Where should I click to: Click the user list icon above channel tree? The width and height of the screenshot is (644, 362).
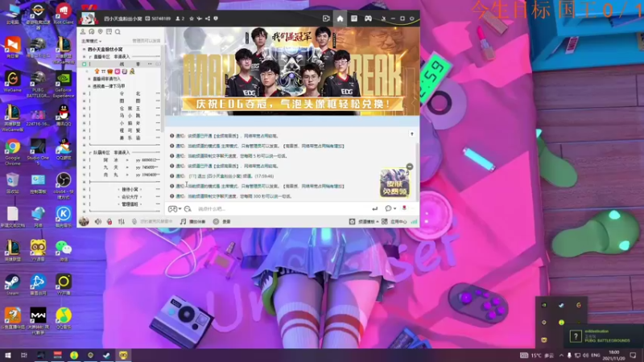tap(83, 31)
